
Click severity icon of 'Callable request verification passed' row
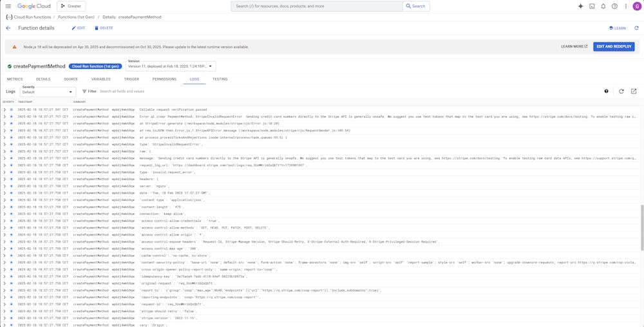tap(11, 109)
